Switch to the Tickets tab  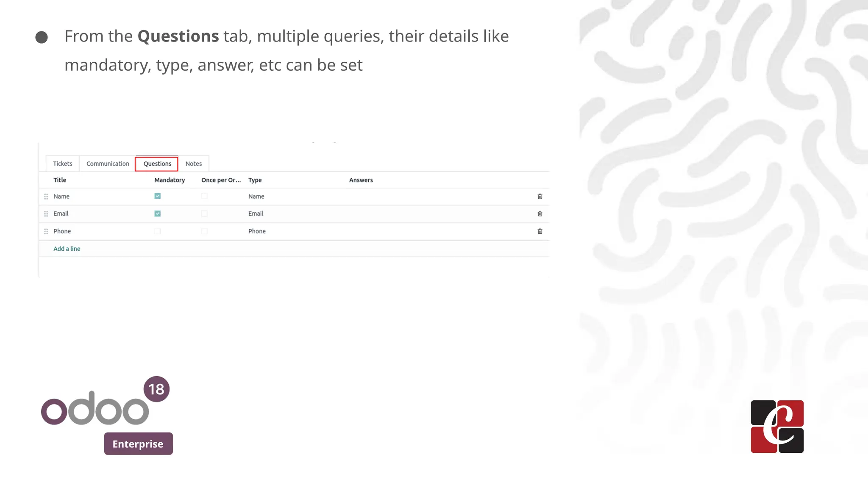click(63, 164)
